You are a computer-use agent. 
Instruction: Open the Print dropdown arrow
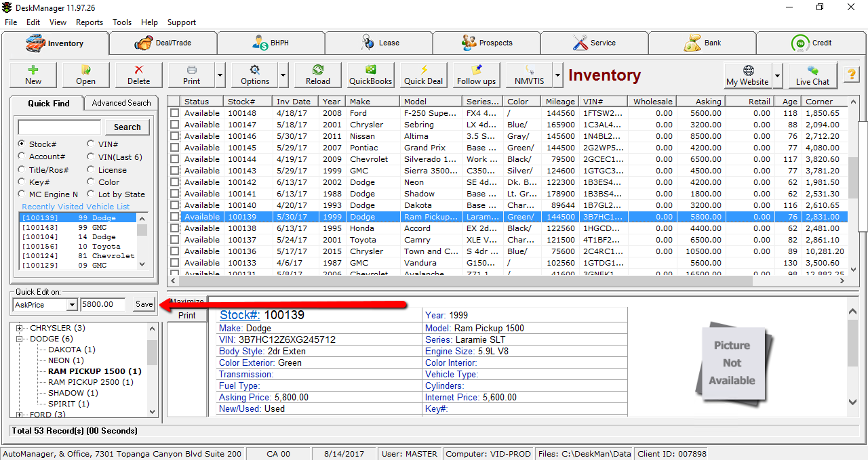pyautogui.click(x=220, y=75)
